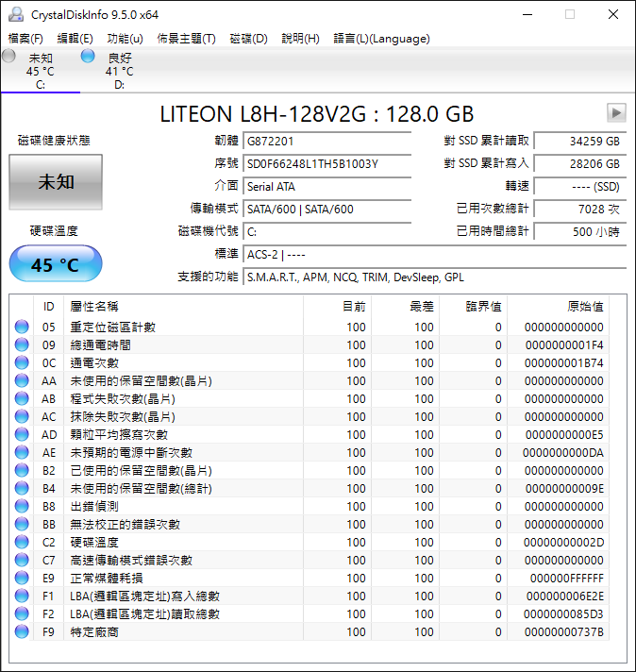This screenshot has height=672, width=636.
Task: Click the 屬性名稱 column header
Action: coord(183,307)
